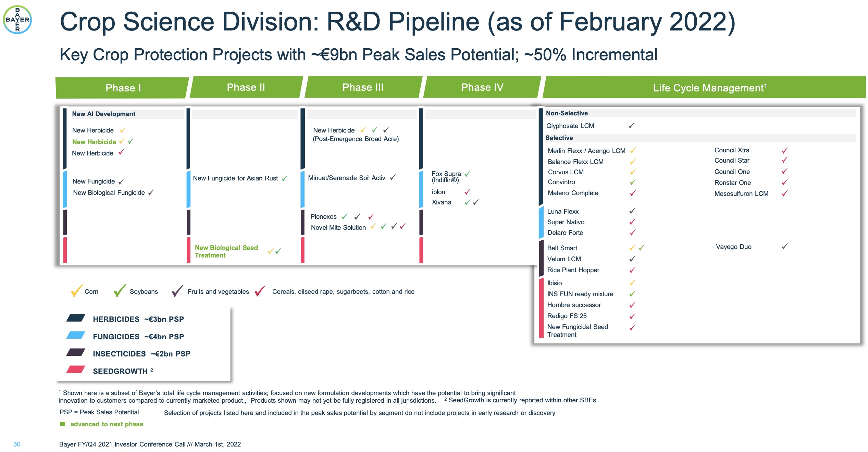Click the Xivana project label
Viewport: 868px width, 452px height.
click(441, 202)
